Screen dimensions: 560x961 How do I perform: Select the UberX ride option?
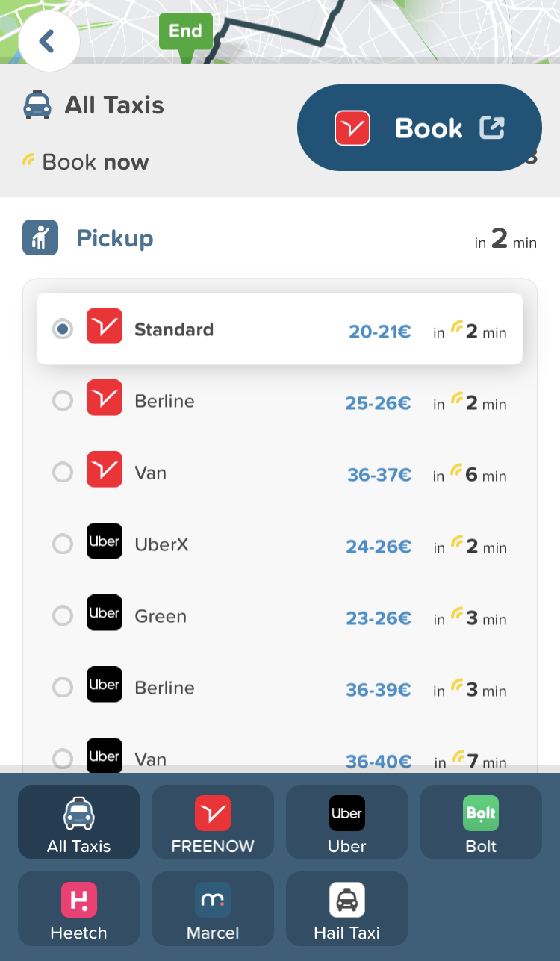[x=63, y=544]
